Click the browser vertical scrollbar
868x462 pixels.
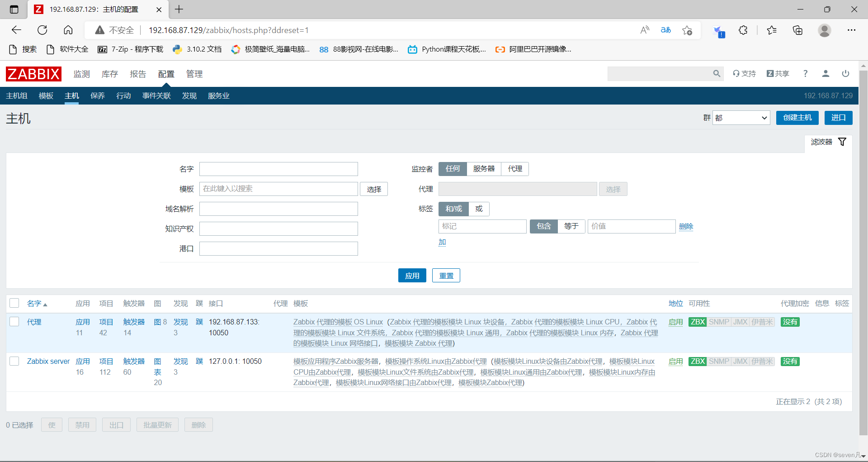click(x=863, y=253)
